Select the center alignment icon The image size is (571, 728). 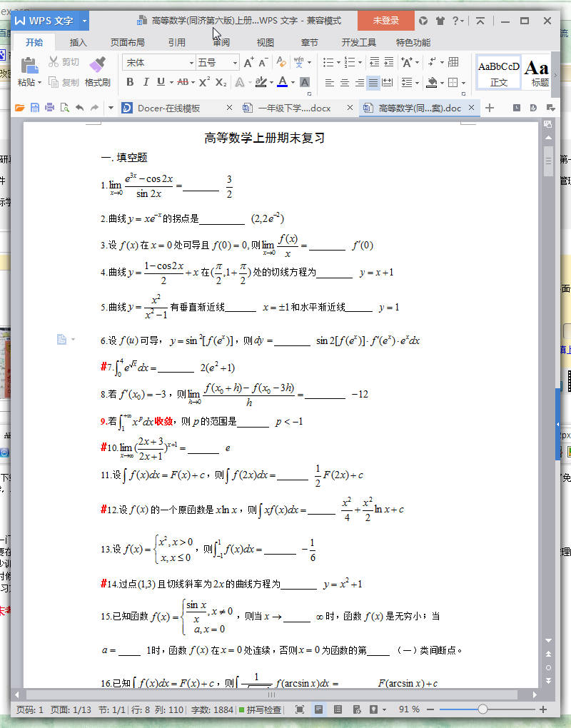[x=344, y=81]
